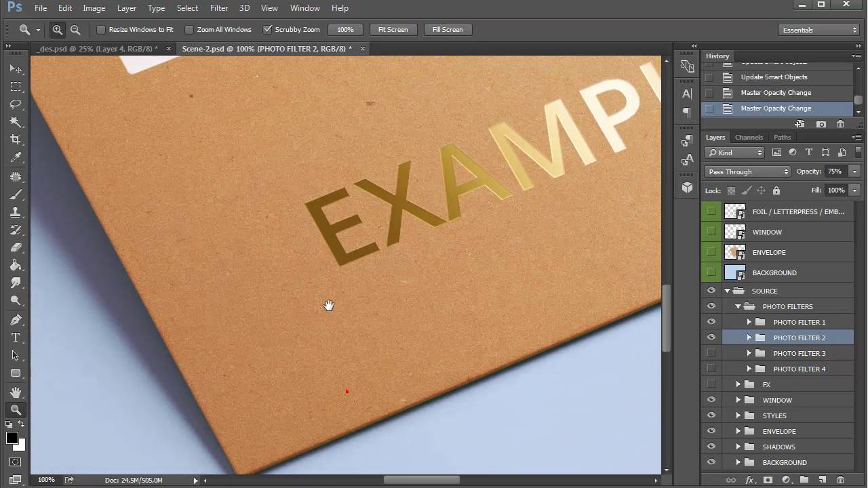Open the Image menu
Screen dimensions: 868x488
click(x=94, y=8)
